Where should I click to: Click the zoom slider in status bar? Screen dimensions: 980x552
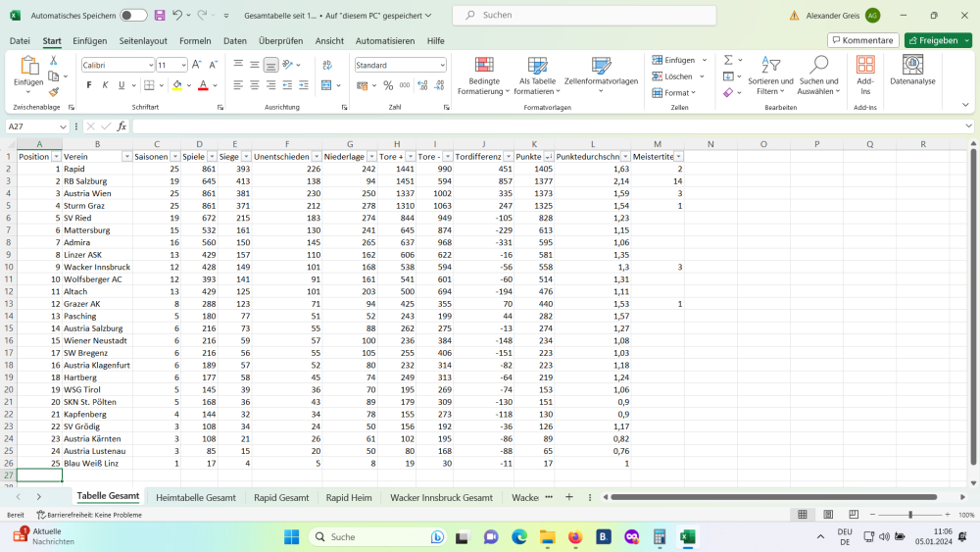click(x=910, y=515)
